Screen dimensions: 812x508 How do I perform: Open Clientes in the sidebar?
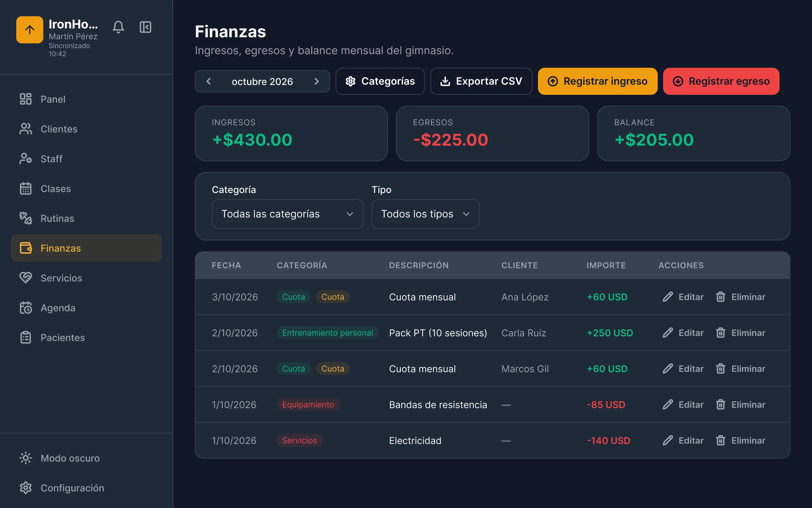86,129
